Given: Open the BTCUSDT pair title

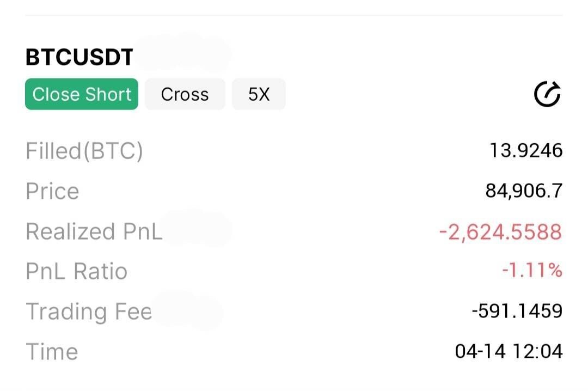Looking at the screenshot, I should pos(79,57).
